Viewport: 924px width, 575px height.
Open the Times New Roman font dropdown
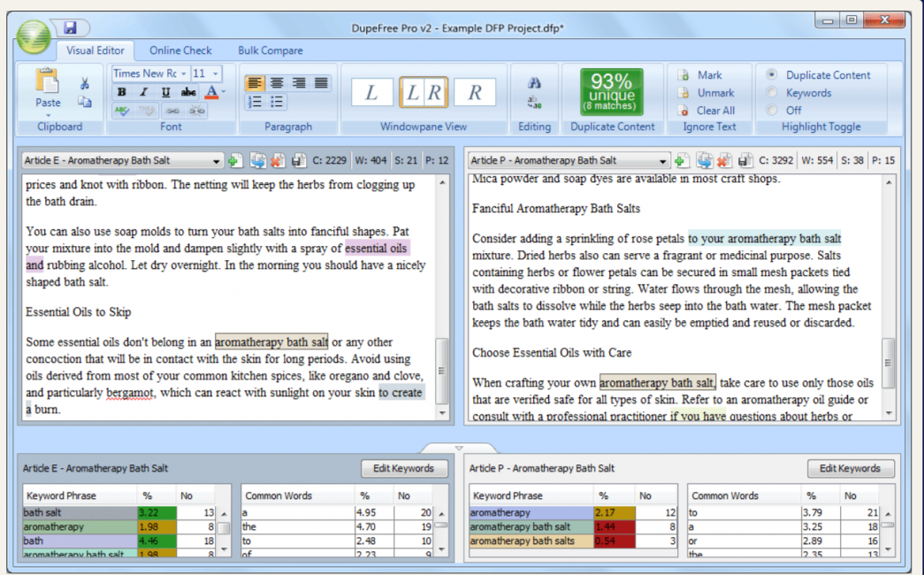coord(183,73)
